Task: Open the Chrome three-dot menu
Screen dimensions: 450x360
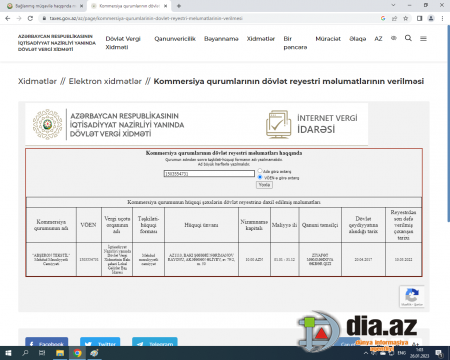Action: pos(442,18)
